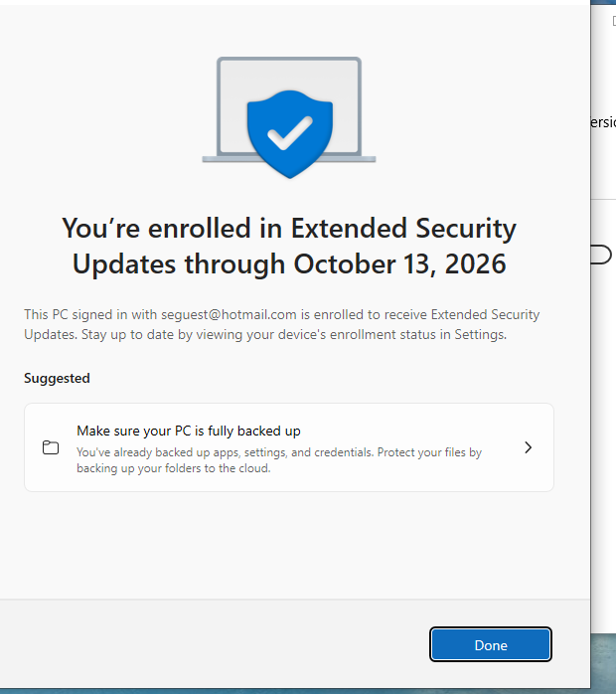
Task: Click the laptop screen illustration's top edge
Action: coord(289,60)
